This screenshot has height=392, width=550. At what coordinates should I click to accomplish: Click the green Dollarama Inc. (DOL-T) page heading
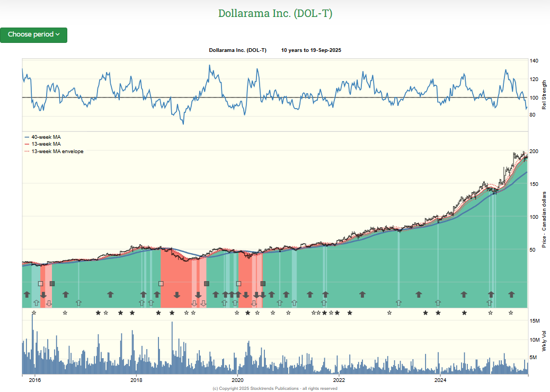(x=275, y=13)
